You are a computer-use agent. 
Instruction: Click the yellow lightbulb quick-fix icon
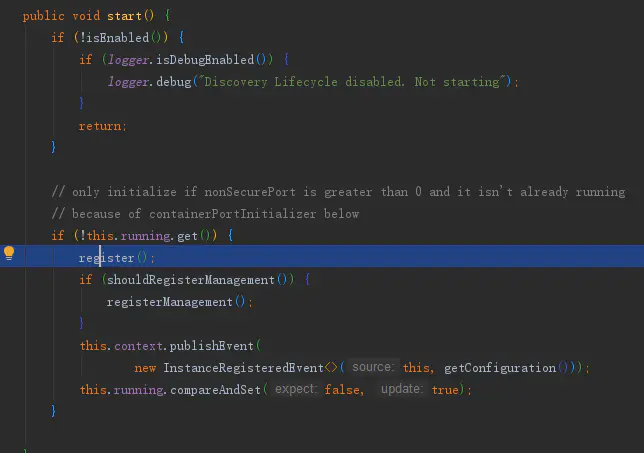9,254
